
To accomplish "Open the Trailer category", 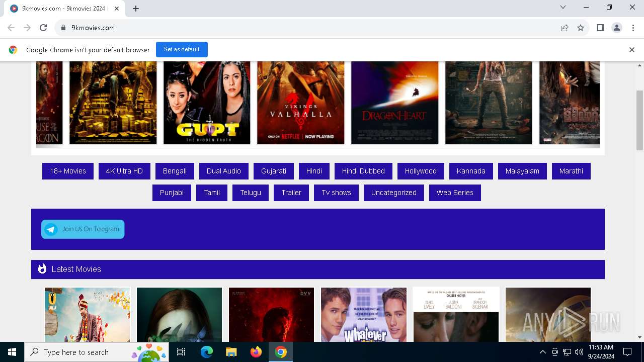I will click(x=291, y=193).
